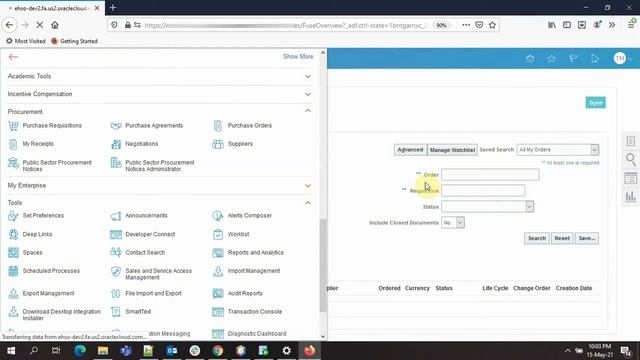The height and width of the screenshot is (360, 640).
Task: Open Audit Reports icon
Action: [218, 293]
